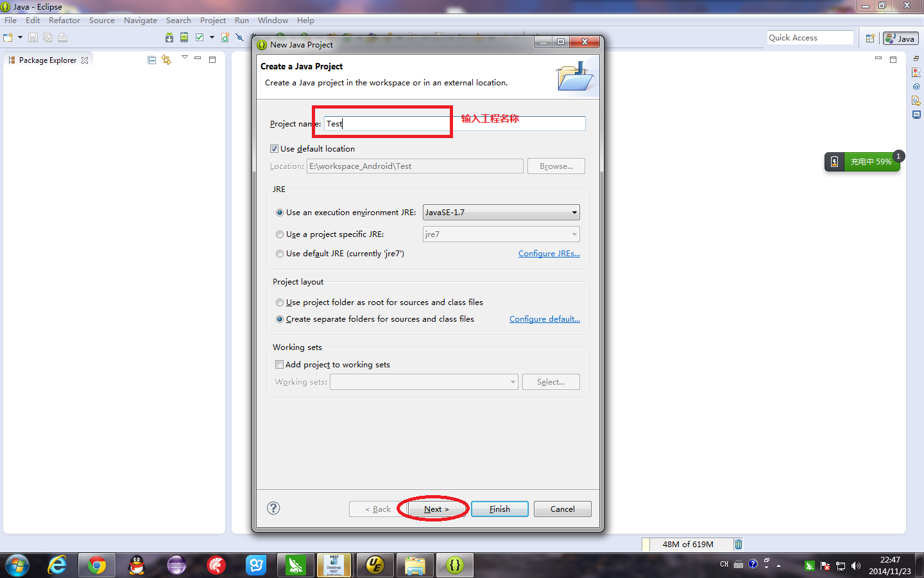Screen dimensions: 924x578
Task: Click the Project name text field
Action: pyautogui.click(x=454, y=123)
